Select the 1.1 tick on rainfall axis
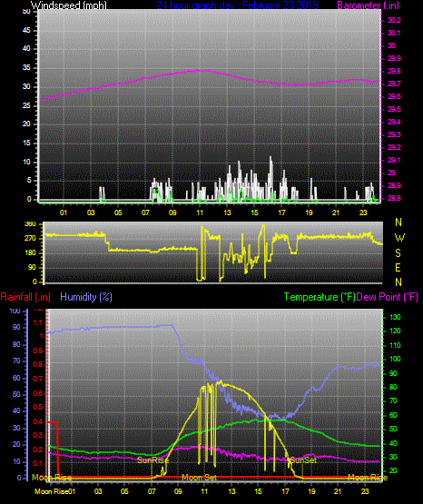This screenshot has height=504, width=423. pos(38,322)
